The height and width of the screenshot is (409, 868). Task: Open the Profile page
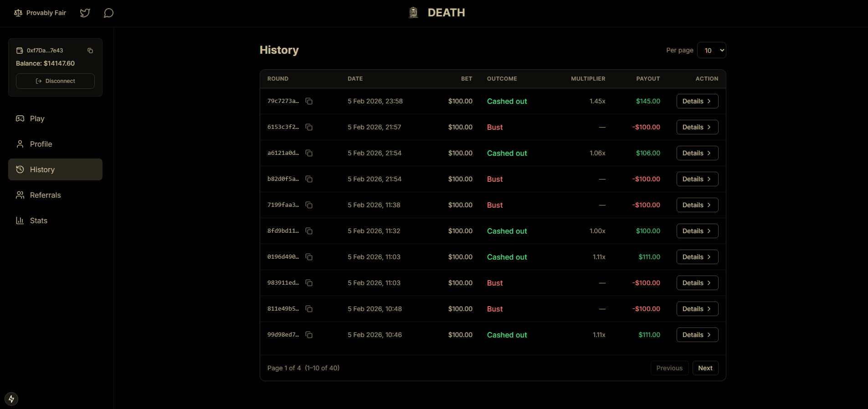(x=55, y=144)
